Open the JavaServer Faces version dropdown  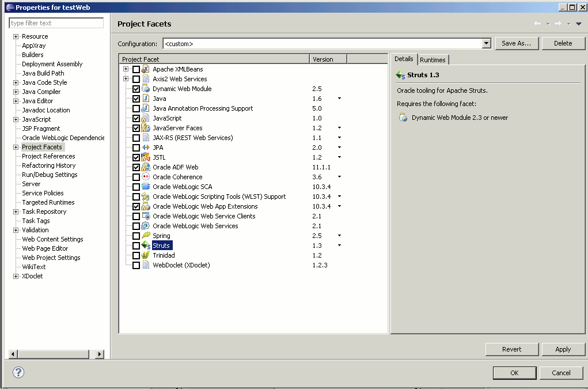point(339,128)
